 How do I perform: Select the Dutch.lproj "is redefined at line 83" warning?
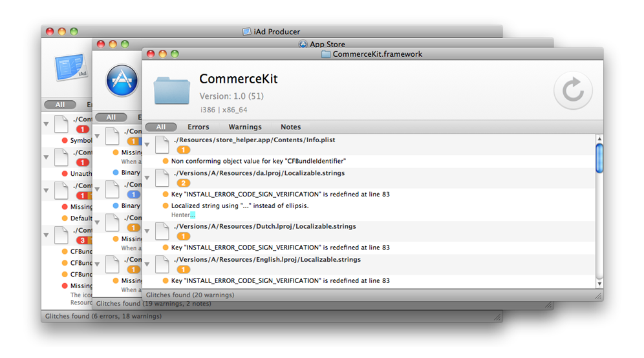click(280, 247)
